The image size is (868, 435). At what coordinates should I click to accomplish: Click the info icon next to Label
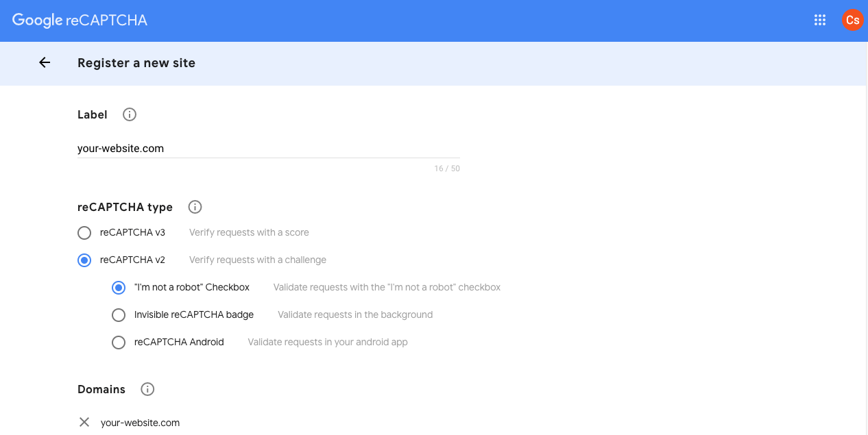click(129, 114)
